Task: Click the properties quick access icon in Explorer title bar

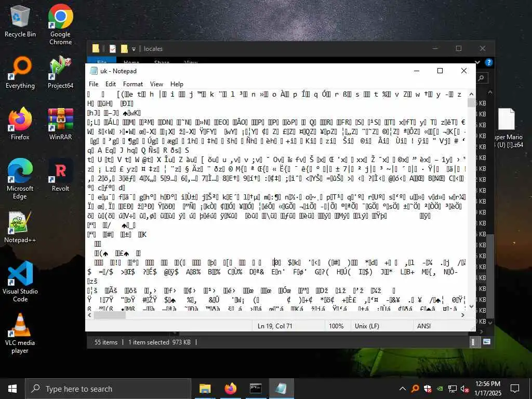Action: (x=113, y=49)
